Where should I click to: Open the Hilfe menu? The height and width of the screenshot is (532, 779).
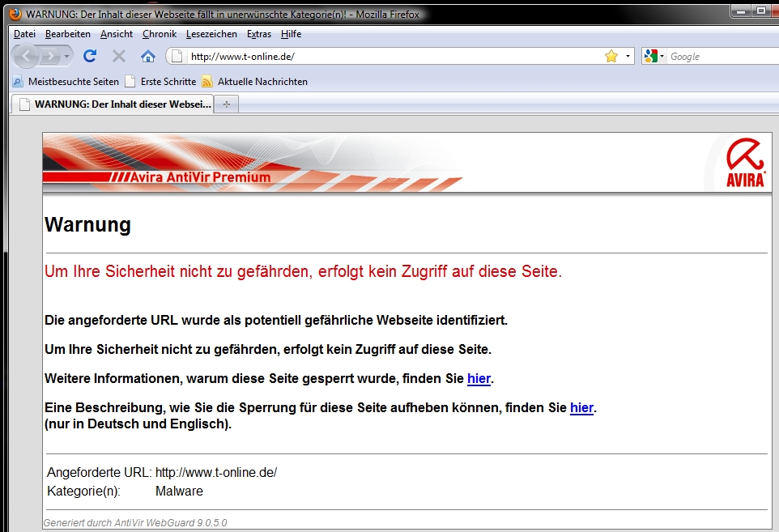click(x=291, y=34)
